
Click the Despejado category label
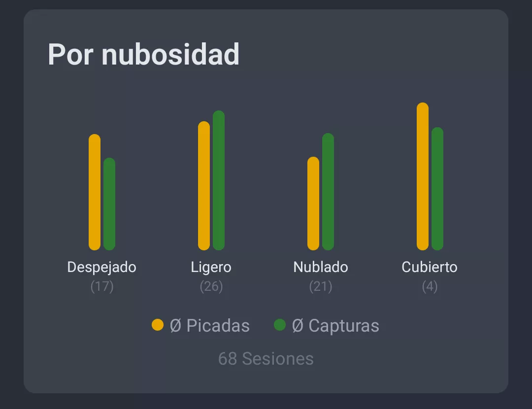point(101,267)
